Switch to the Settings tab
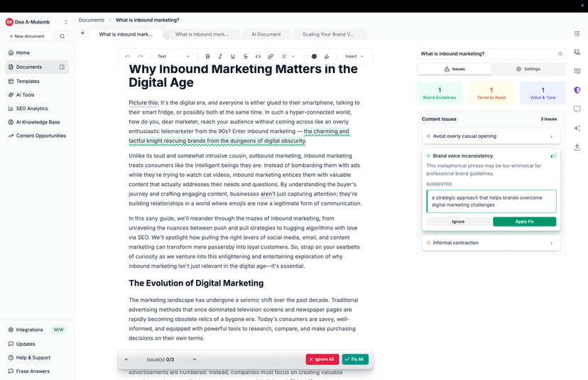 point(528,69)
